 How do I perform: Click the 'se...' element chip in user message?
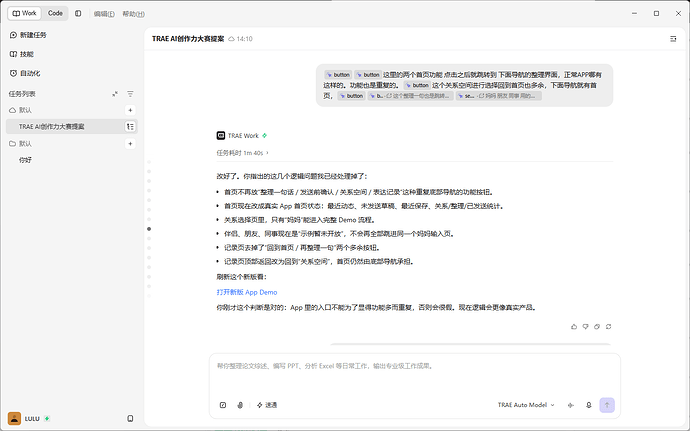(x=498, y=96)
